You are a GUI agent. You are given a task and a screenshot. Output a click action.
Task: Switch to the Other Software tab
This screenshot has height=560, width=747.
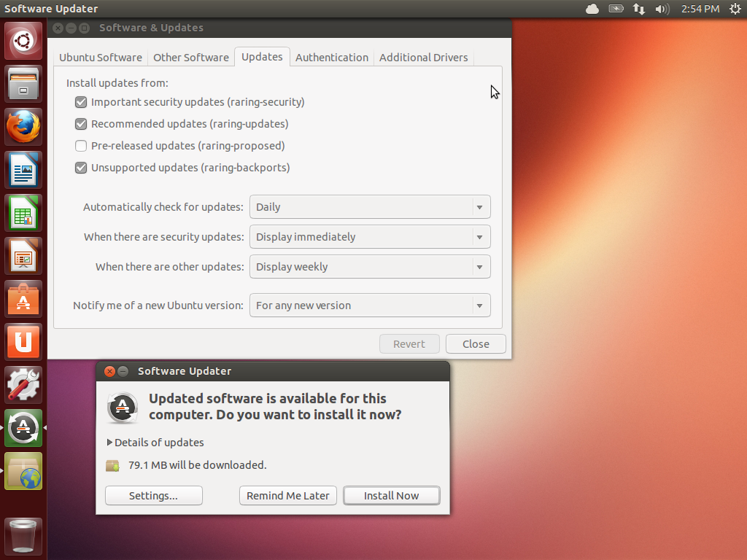(191, 57)
